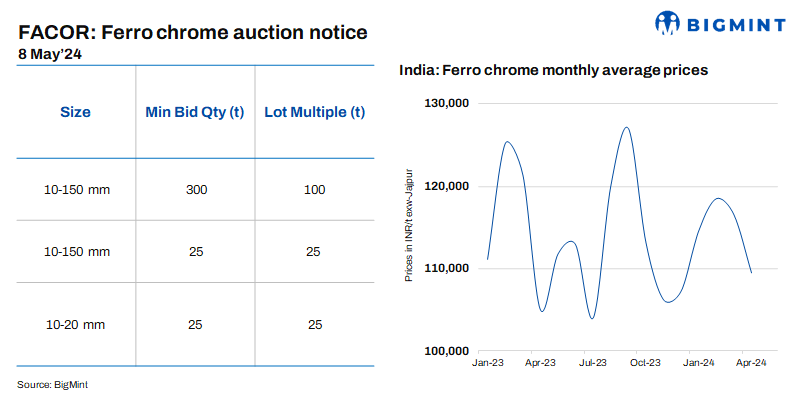Viewport: 804px width, 401px height.
Task: Click the Oct-23 x-axis label
Action: click(x=645, y=364)
